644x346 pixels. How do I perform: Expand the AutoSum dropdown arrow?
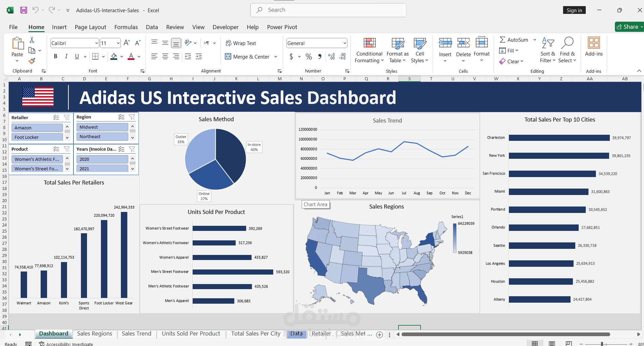point(535,40)
